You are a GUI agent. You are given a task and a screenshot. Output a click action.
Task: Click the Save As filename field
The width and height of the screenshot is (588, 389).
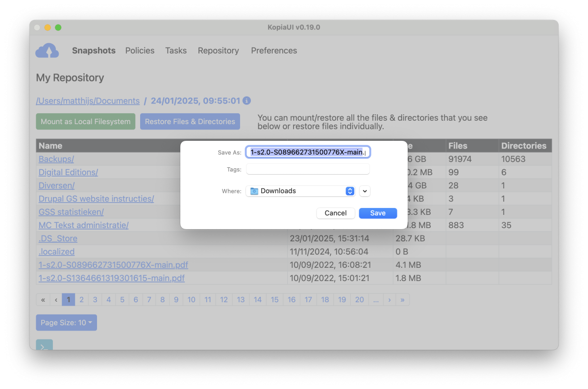(x=308, y=152)
